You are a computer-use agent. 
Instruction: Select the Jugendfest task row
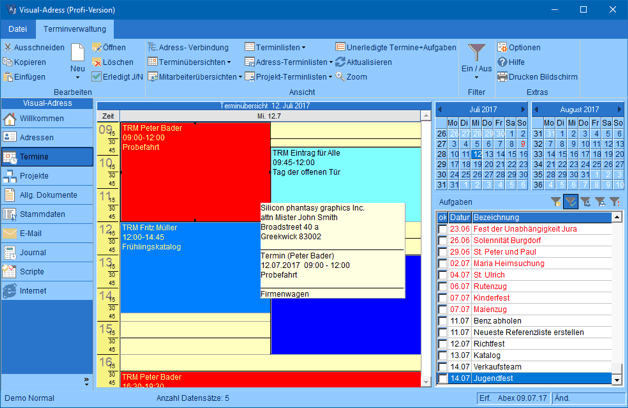[525, 378]
